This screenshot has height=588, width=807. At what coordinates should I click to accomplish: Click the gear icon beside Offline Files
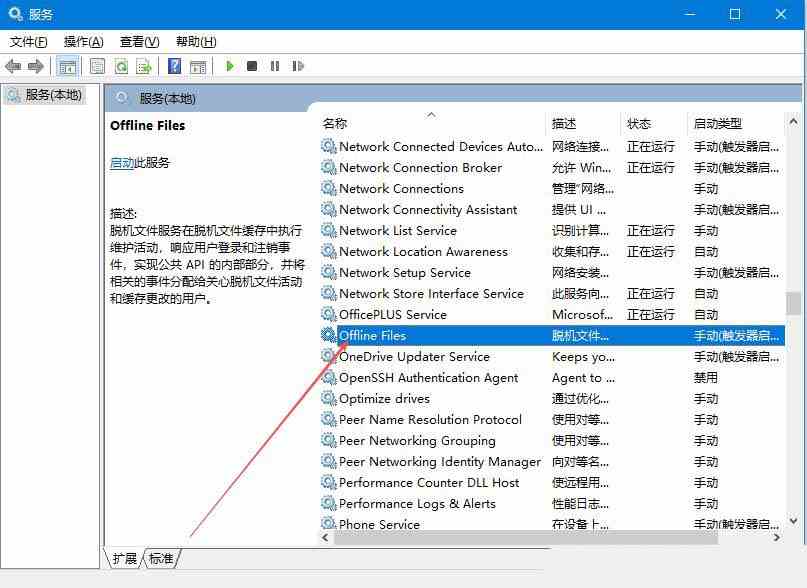328,335
